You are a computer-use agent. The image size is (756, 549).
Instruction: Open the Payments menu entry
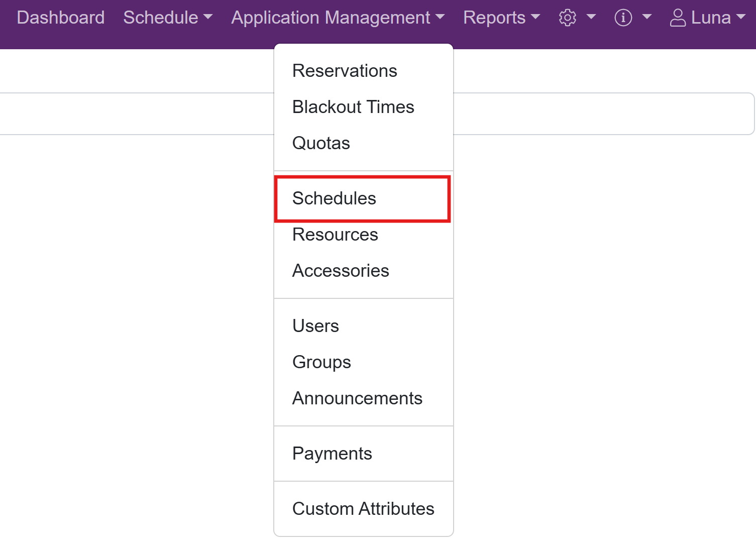[x=332, y=454]
